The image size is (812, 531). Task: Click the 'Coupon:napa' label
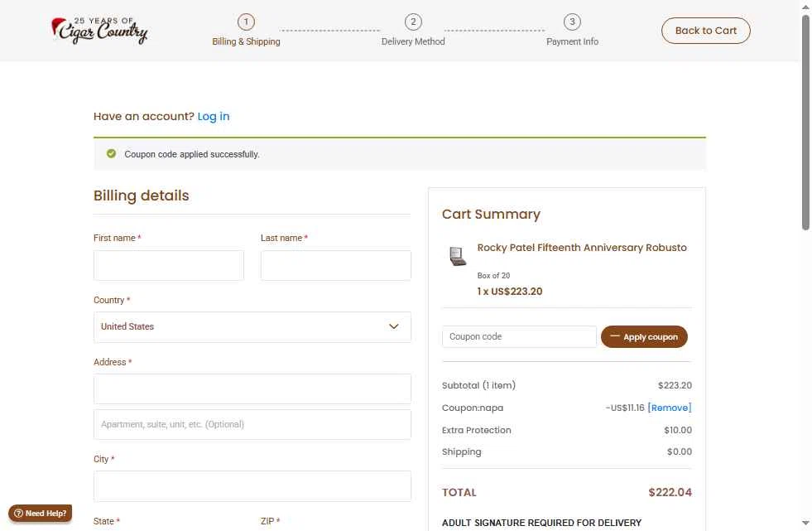coord(473,408)
